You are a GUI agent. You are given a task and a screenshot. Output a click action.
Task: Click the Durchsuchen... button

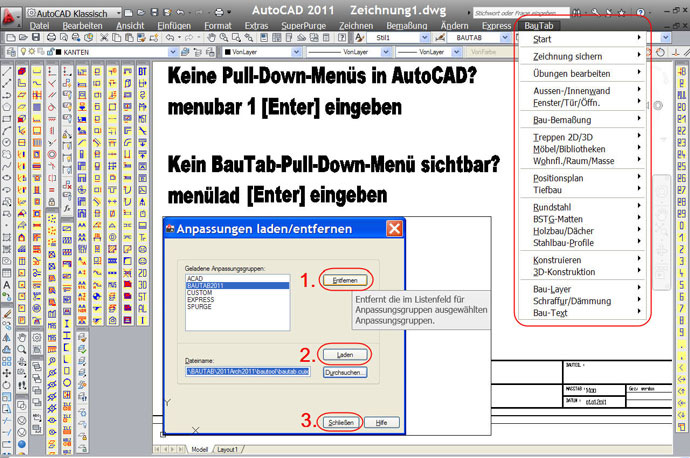point(345,373)
